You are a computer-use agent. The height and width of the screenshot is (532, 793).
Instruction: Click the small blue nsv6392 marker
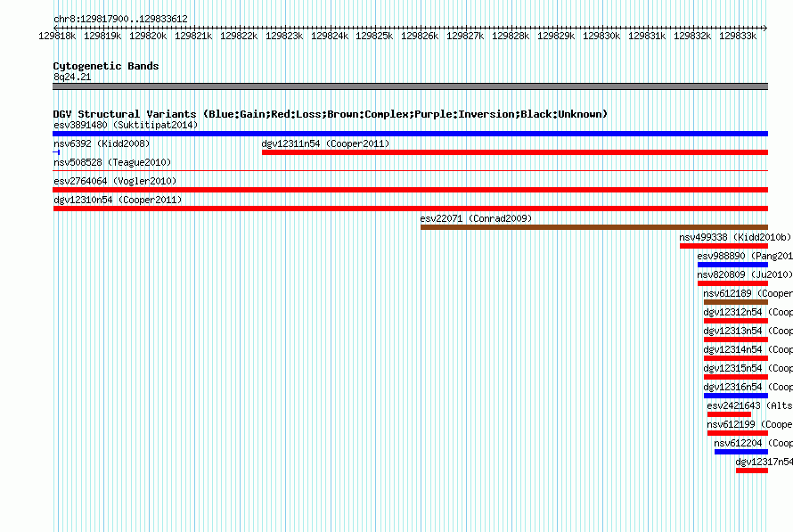coord(56,152)
